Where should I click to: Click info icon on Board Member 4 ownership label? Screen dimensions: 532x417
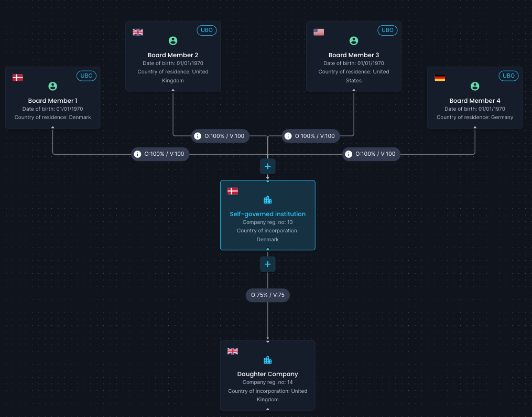pyautogui.click(x=349, y=154)
